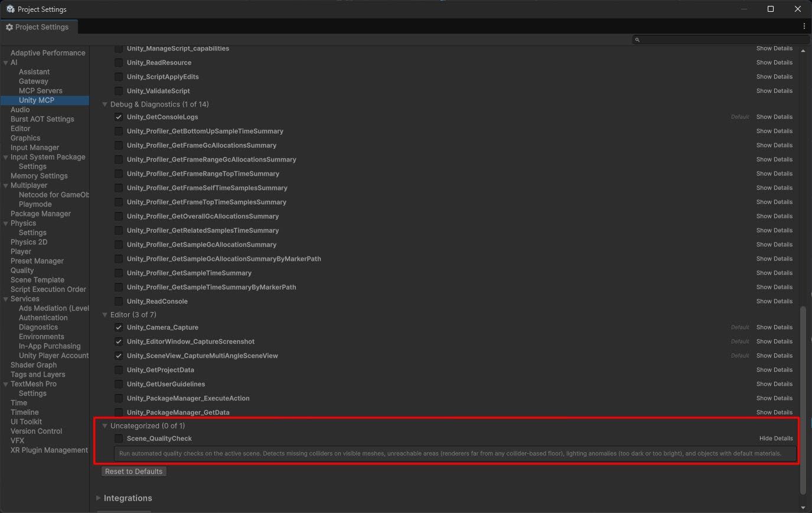Uncheck Unity_EditorWindow_CaptureScreenshot checkbox
This screenshot has height=513, width=812.
[119, 342]
